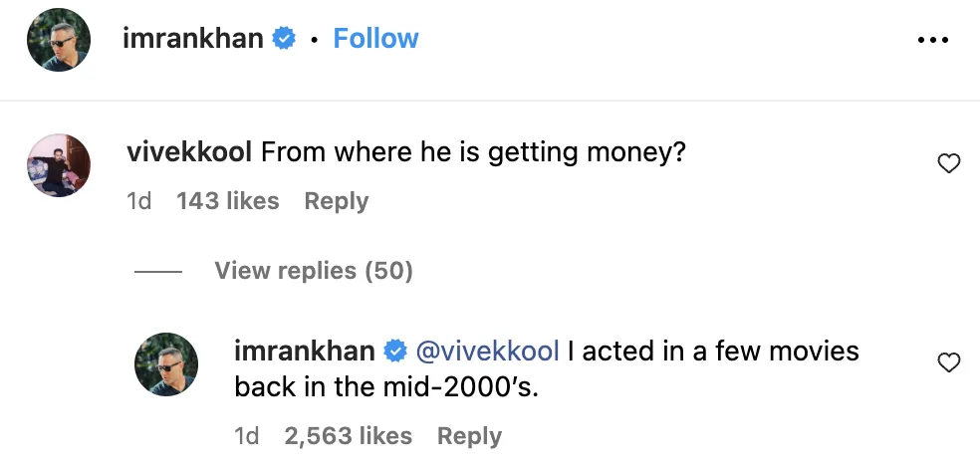980x472 pixels.
Task: View the 143 likes list
Action: [227, 201]
